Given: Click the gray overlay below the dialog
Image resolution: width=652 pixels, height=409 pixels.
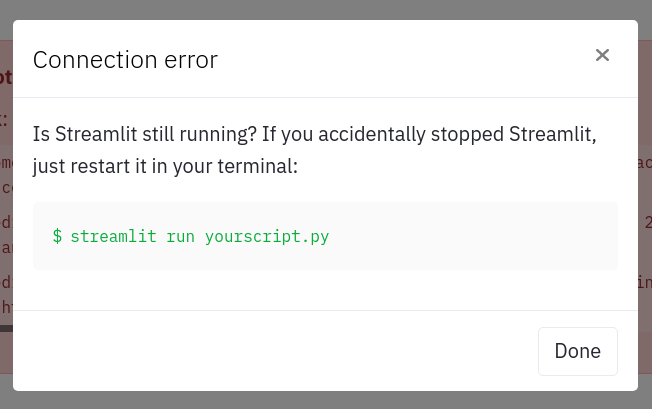Looking at the screenshot, I should (326, 400).
